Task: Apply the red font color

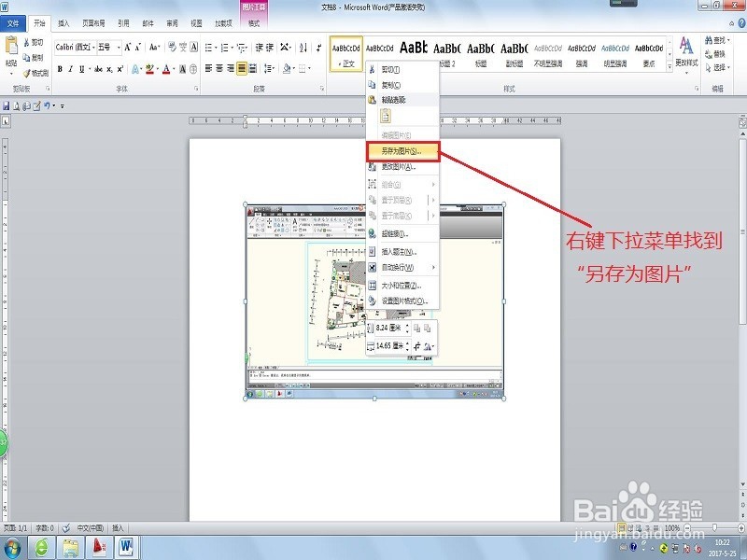Action: point(166,69)
